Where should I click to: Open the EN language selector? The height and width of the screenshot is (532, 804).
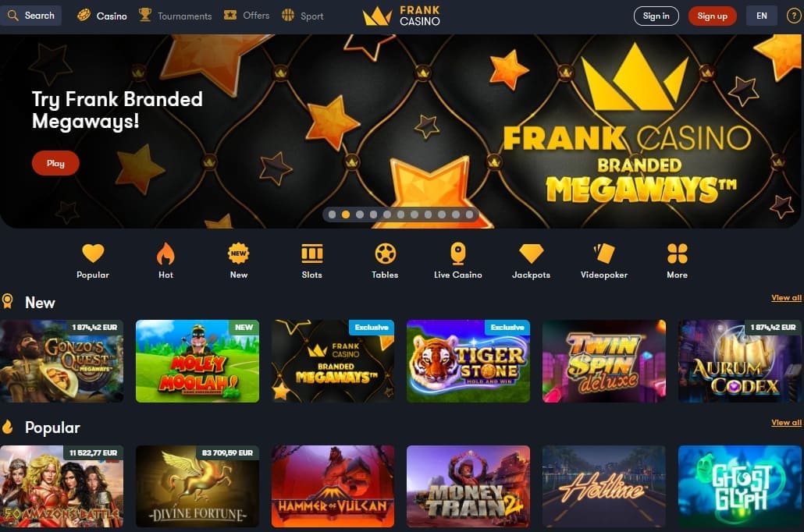click(761, 16)
